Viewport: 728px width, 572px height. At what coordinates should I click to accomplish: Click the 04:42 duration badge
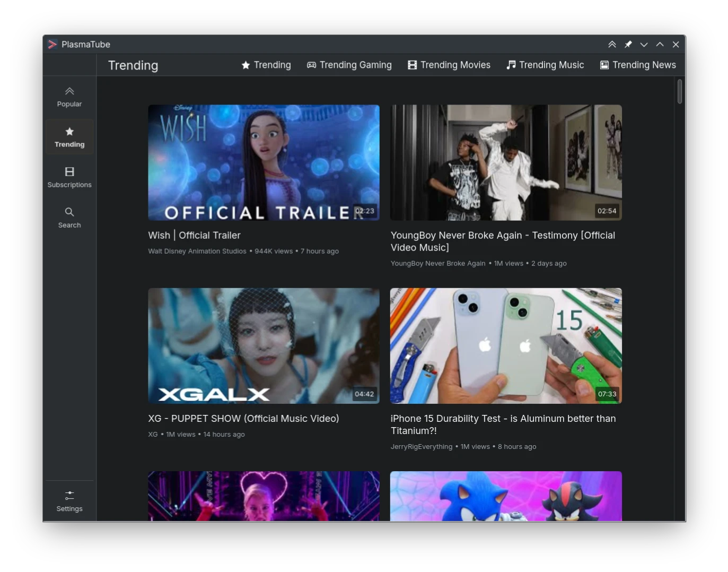[364, 394]
